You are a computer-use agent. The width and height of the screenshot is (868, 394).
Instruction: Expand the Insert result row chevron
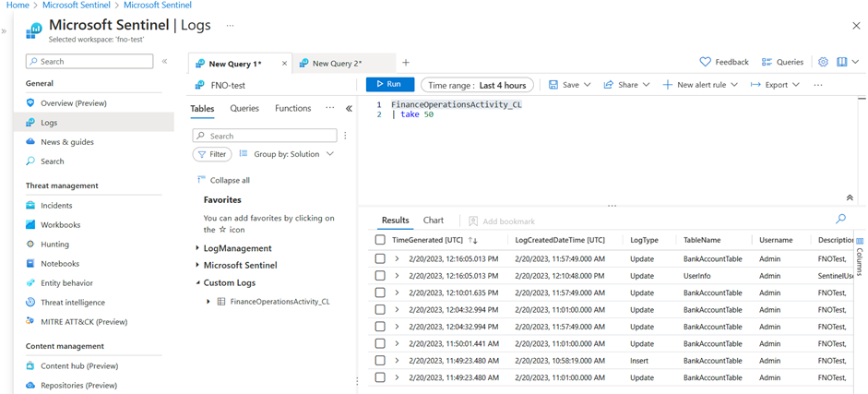click(397, 360)
